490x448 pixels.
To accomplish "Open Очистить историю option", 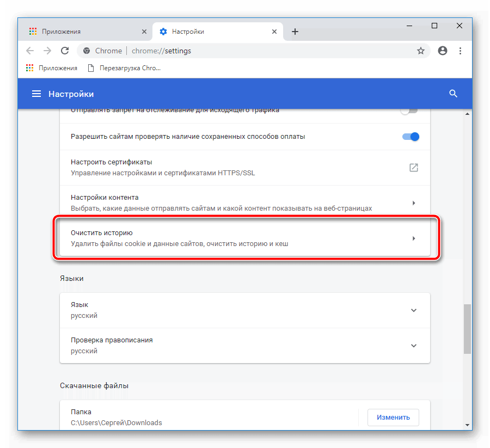I will pyautogui.click(x=245, y=238).
